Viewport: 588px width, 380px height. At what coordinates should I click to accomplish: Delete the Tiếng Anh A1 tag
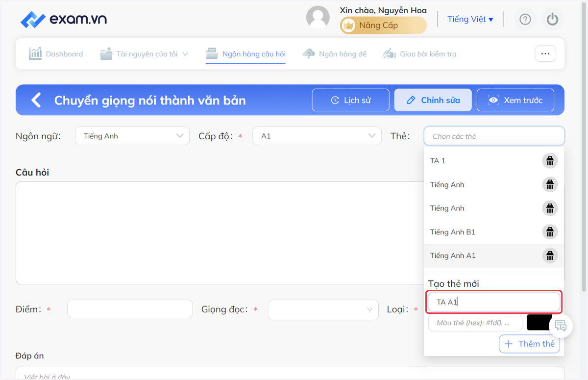[550, 255]
